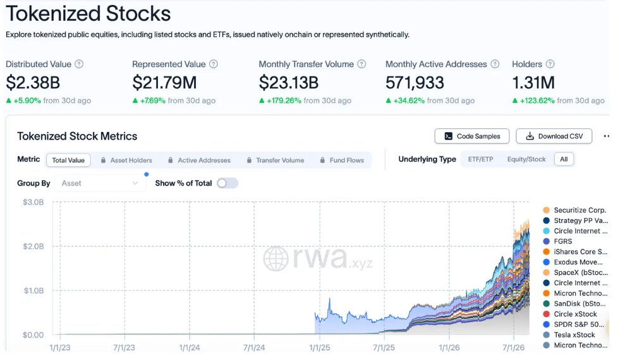Click the 7/1/26 x-axis date label
The height and width of the screenshot is (364, 618).
click(514, 348)
